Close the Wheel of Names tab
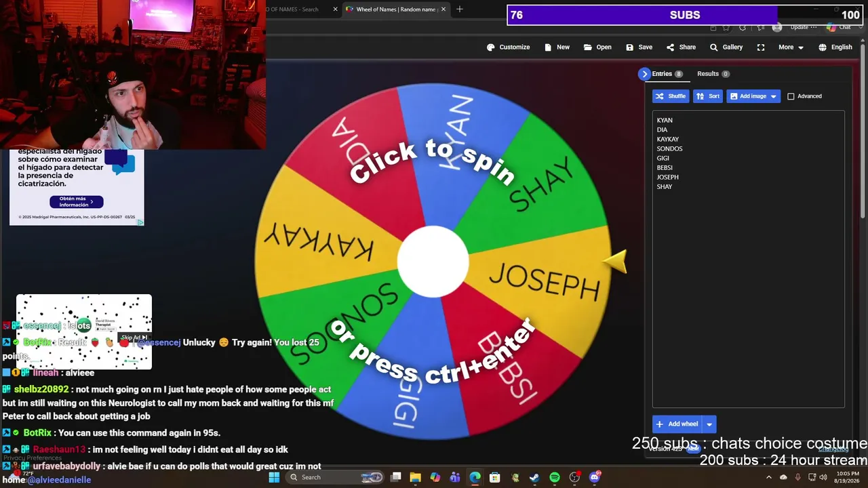The height and width of the screenshot is (488, 868). pyautogui.click(x=443, y=9)
